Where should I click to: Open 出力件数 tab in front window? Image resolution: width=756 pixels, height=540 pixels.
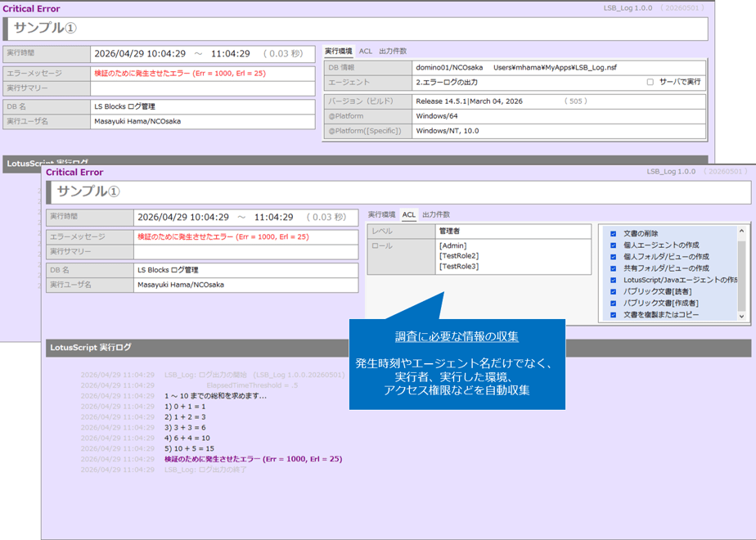[436, 214]
